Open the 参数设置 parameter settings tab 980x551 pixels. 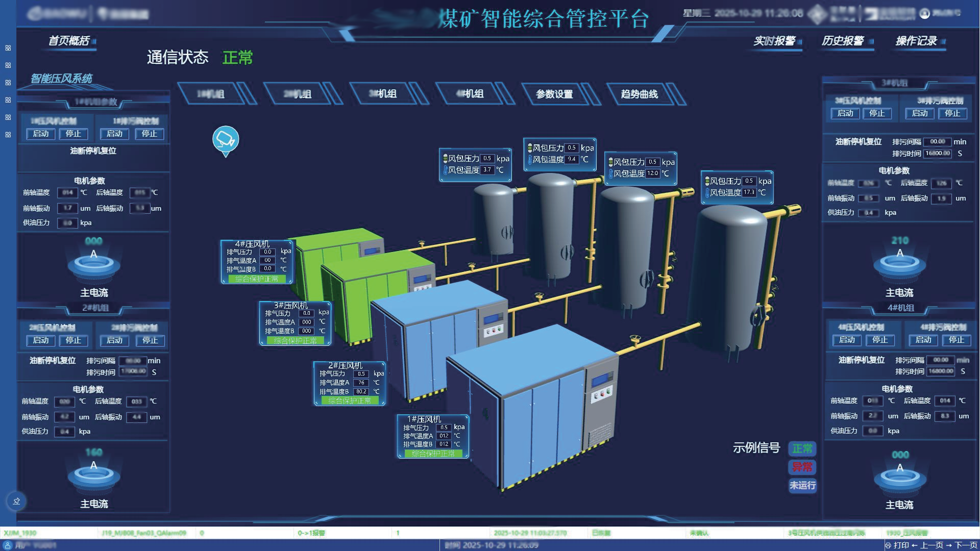(x=554, y=94)
